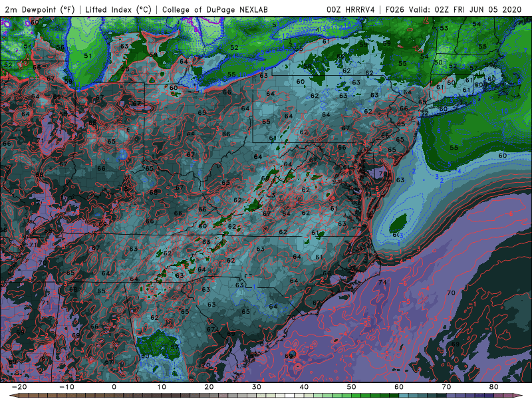The image size is (532, 399).
Task: Click the '53' dewpoint value in the northeast corner
Action: [x=444, y=28]
